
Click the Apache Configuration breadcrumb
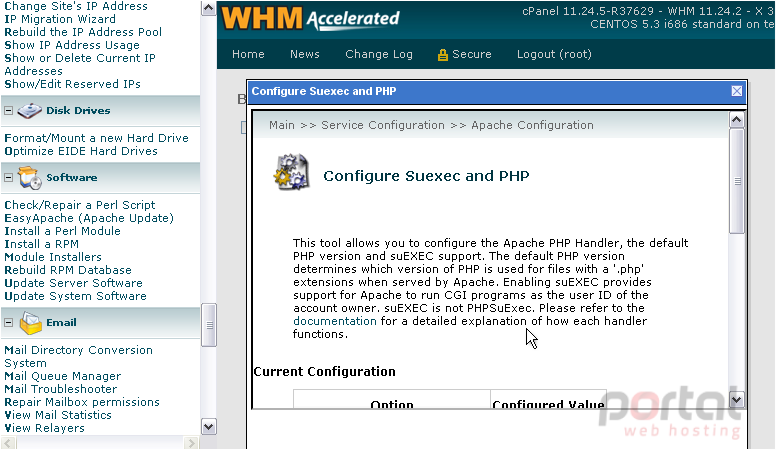(532, 125)
